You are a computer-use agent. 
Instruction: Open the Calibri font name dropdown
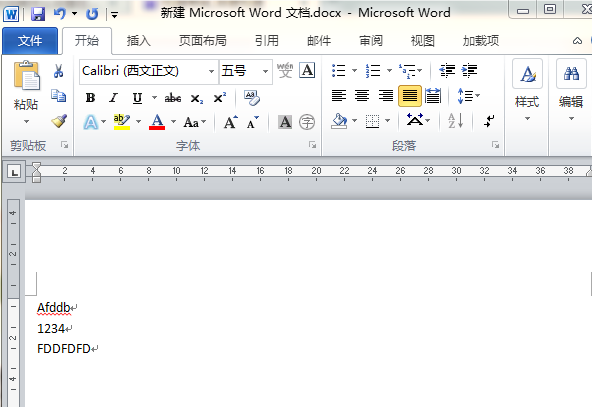(211, 71)
